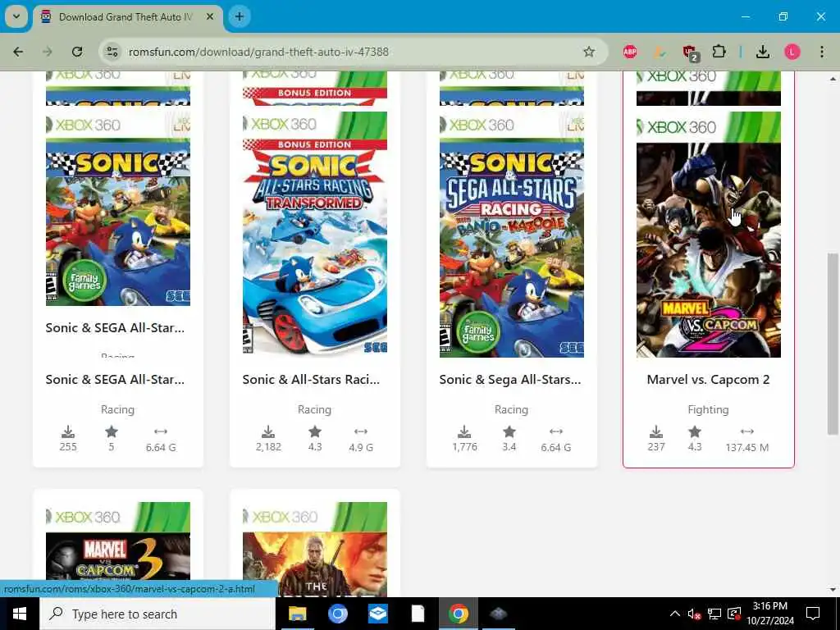Click the download icon above 2,182
This screenshot has height=630, width=840.
(x=268, y=431)
